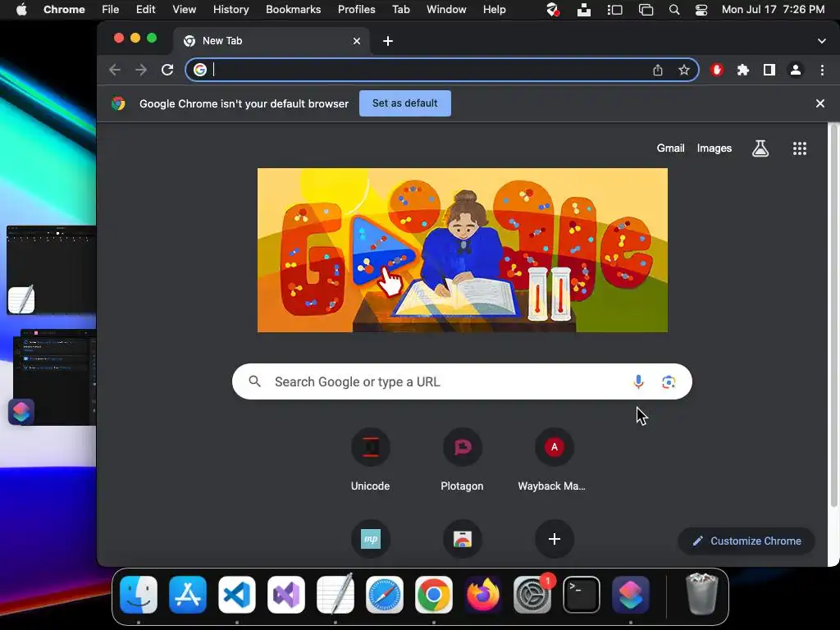Set Chrome as default browser
Viewport: 840px width, 630px height.
405,103
